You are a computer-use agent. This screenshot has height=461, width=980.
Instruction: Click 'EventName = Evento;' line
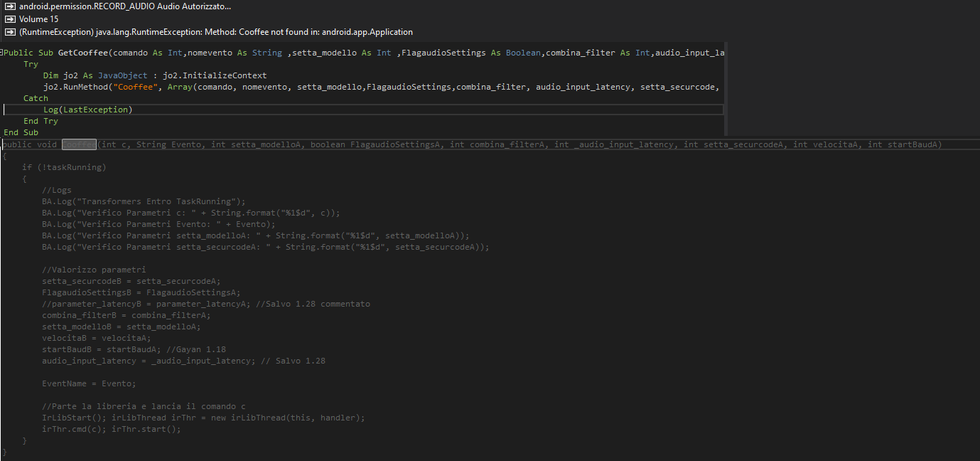[x=89, y=383]
